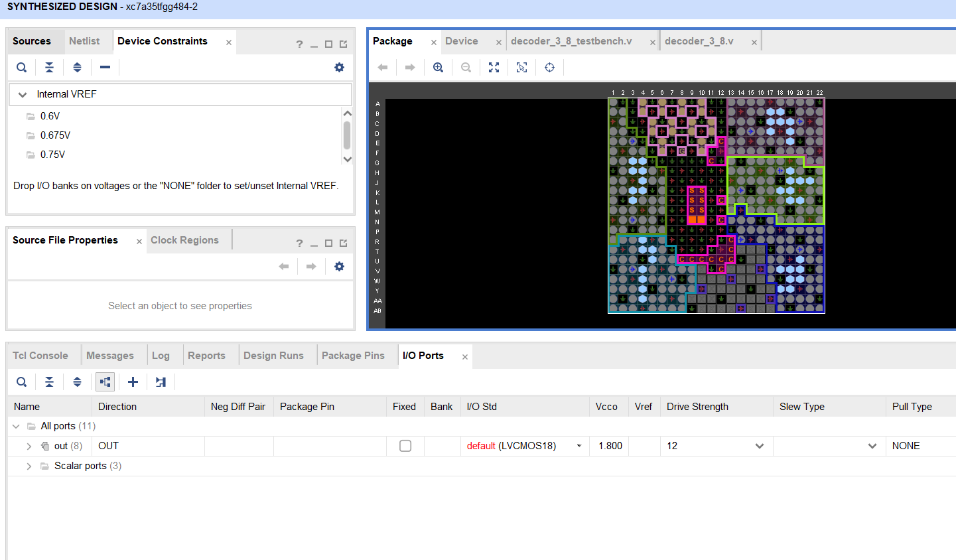Open decoder_3_8.v tab
Screen dimensions: 956x560
699,41
